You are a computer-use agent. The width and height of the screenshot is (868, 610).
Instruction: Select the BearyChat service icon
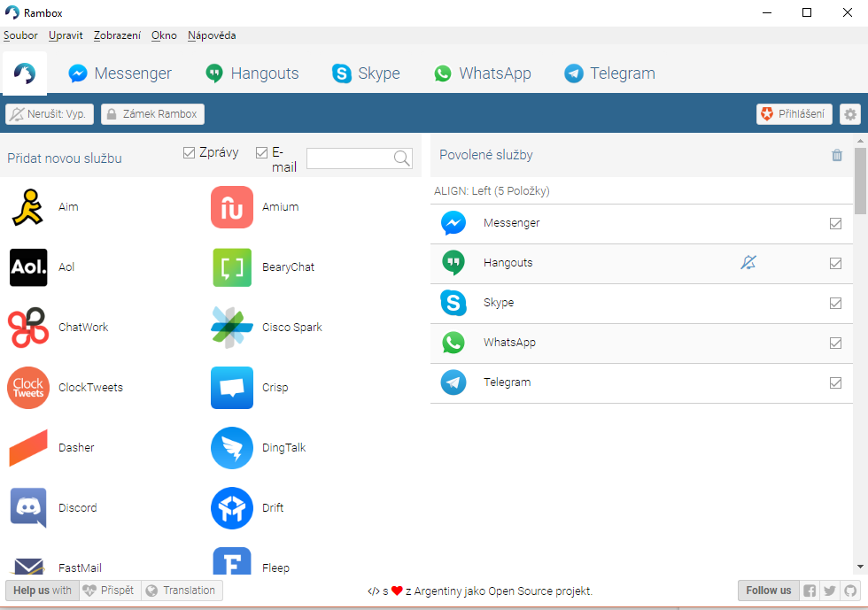[232, 267]
